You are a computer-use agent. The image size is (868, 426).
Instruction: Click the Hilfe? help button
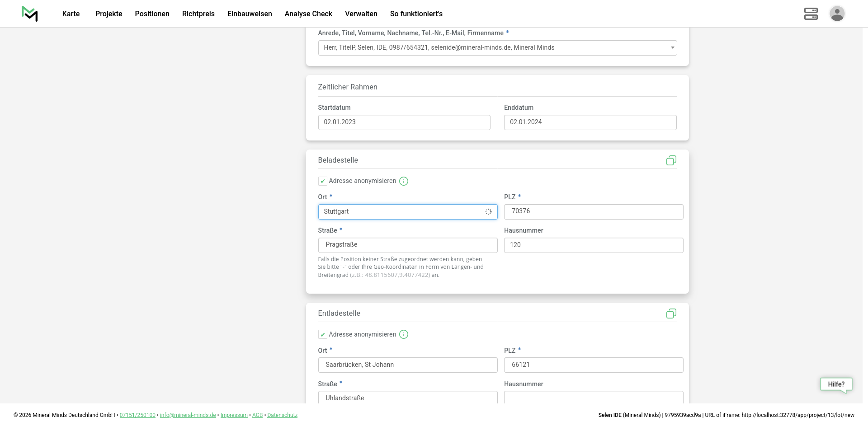point(836,384)
